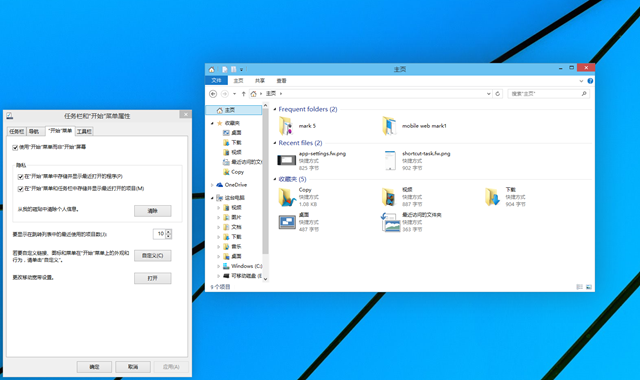This screenshot has height=380, width=640.
Task: Select the app-settings.fw.png recent file
Action: (312, 160)
